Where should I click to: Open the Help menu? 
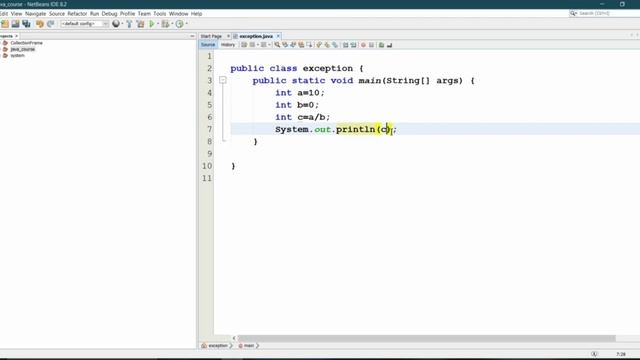click(196, 14)
